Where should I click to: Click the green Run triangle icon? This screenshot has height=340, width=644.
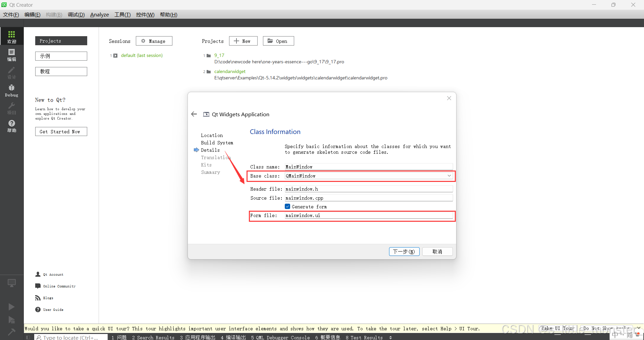11,307
